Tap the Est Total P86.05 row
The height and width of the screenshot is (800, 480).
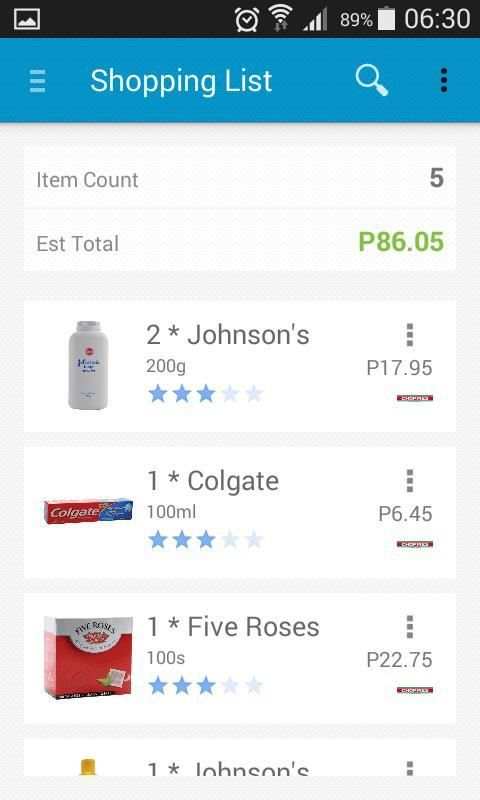pyautogui.click(x=240, y=243)
